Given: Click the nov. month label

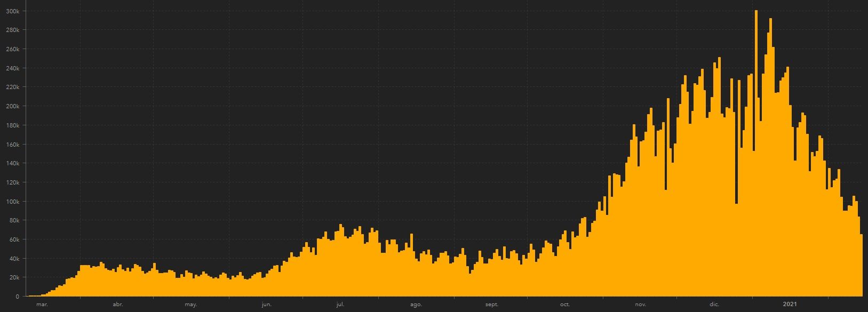Looking at the screenshot, I should 641,305.
